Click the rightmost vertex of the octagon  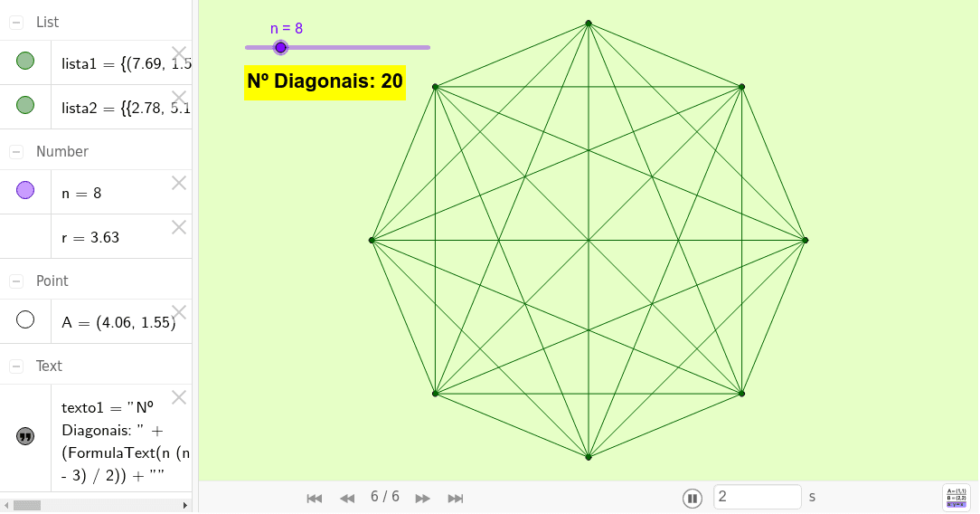click(805, 240)
